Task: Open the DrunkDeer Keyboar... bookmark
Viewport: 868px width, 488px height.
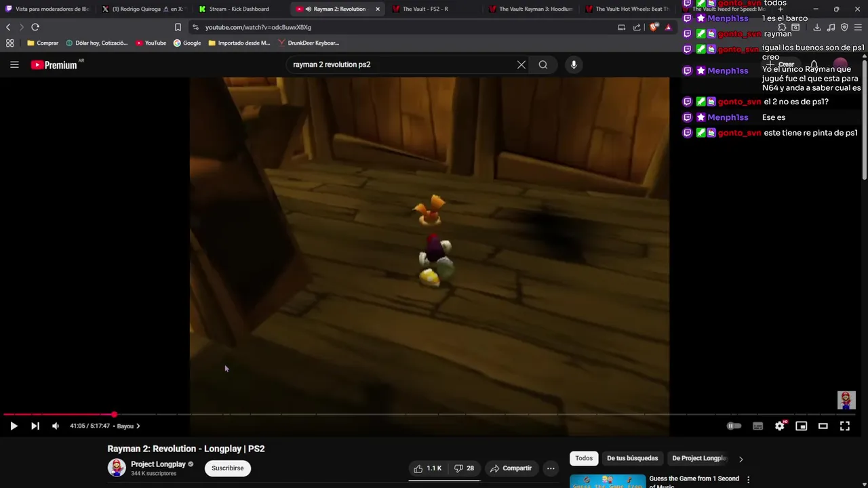Action: click(309, 43)
